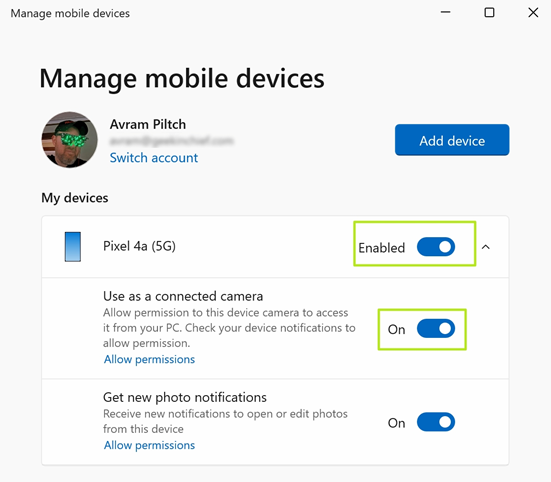Maximize the Manage mobile devices window
This screenshot has width=551, height=482.
click(489, 13)
